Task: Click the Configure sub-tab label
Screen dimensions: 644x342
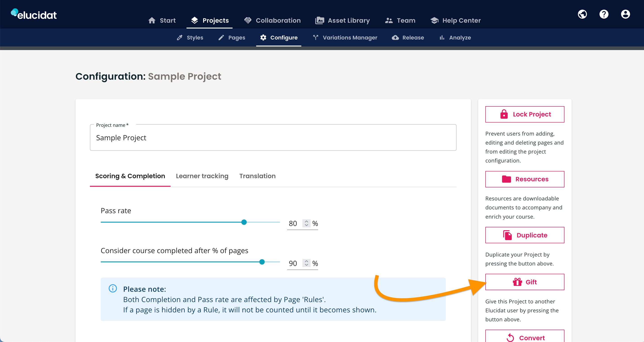Action: (x=284, y=38)
